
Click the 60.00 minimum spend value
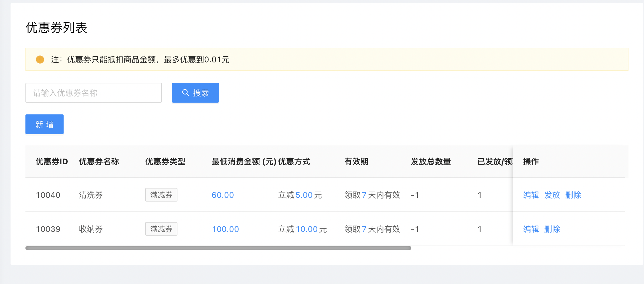click(x=223, y=195)
